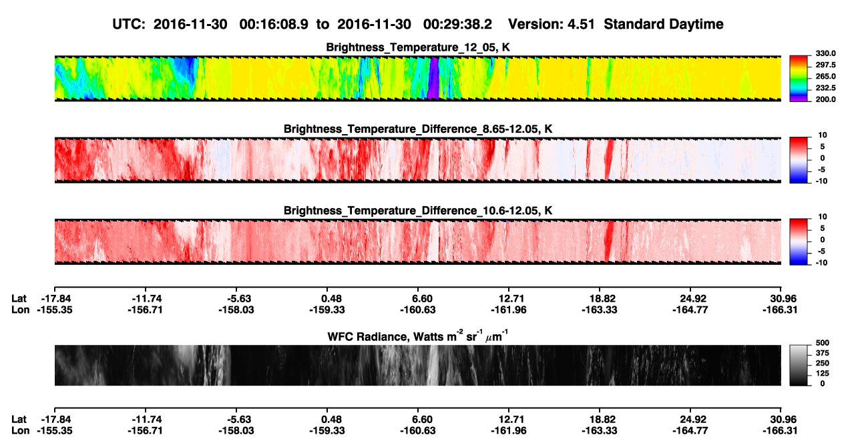
Task: Click bottom axis longitude value -161.96
Action: [x=509, y=431]
